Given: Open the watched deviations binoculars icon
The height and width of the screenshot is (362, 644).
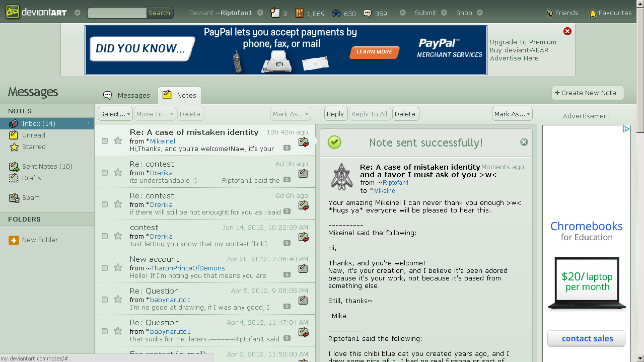Looking at the screenshot, I should pyautogui.click(x=336, y=13).
